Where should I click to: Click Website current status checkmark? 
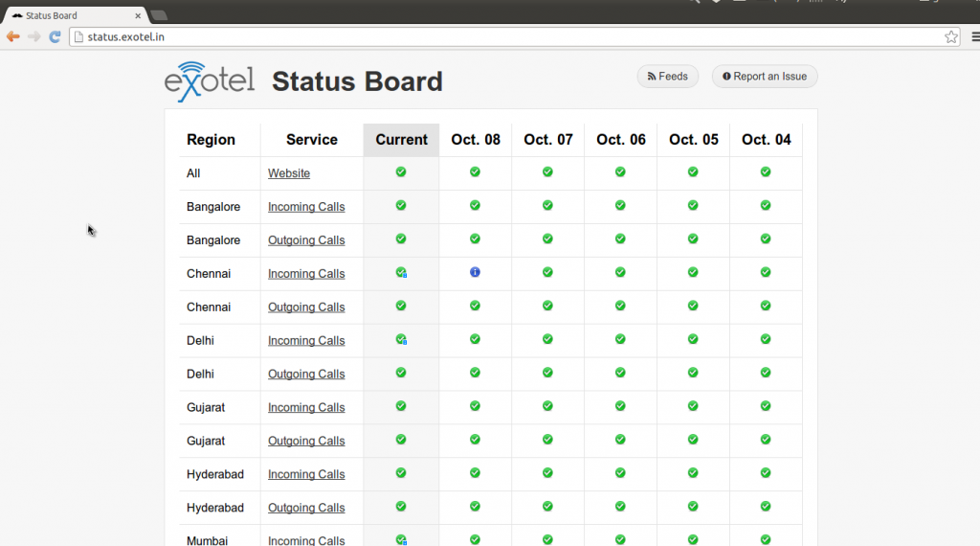pyautogui.click(x=401, y=171)
